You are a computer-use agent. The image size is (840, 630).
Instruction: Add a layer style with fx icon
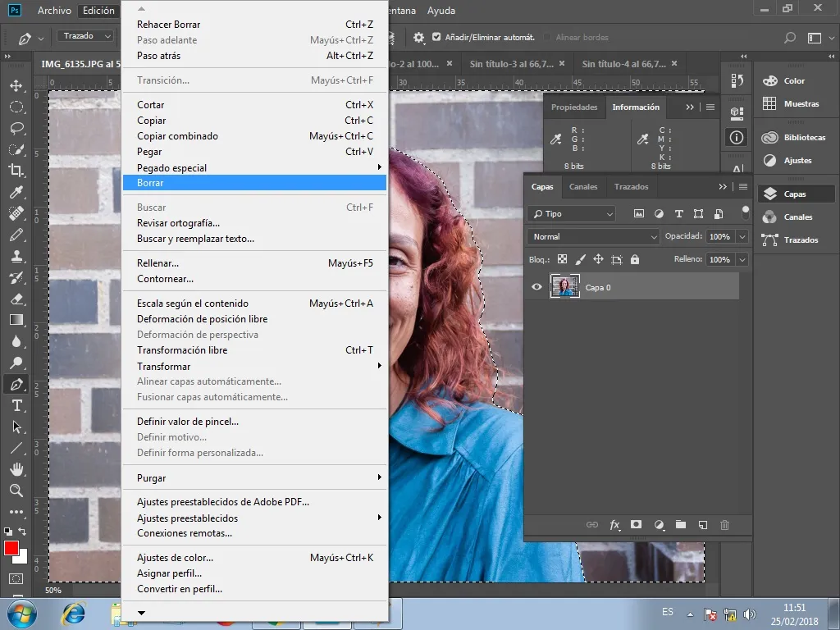point(614,525)
